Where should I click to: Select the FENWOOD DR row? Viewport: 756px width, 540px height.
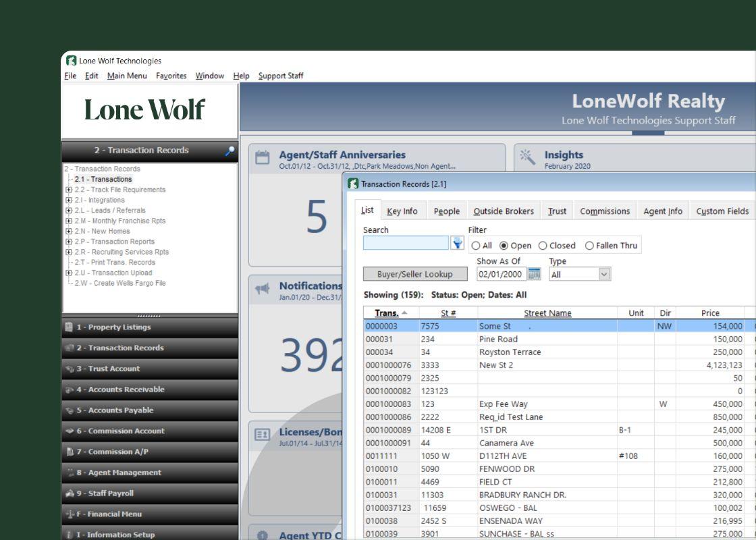click(x=560, y=469)
